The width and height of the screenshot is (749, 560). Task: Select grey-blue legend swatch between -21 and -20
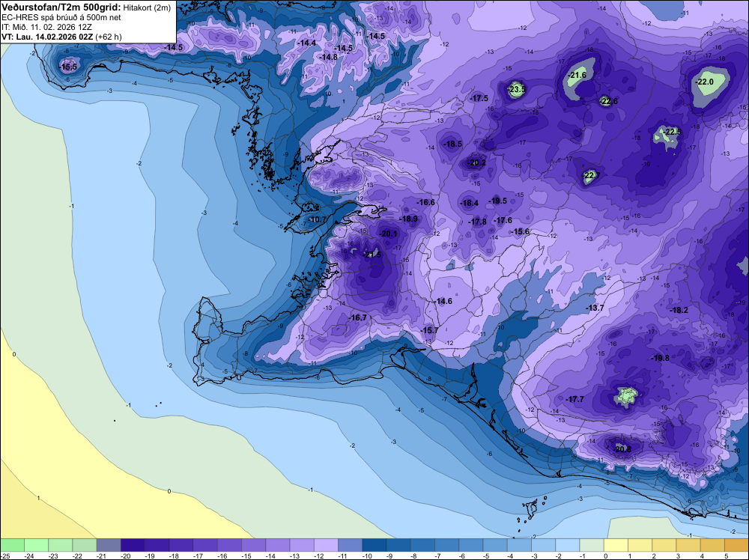[109, 545]
